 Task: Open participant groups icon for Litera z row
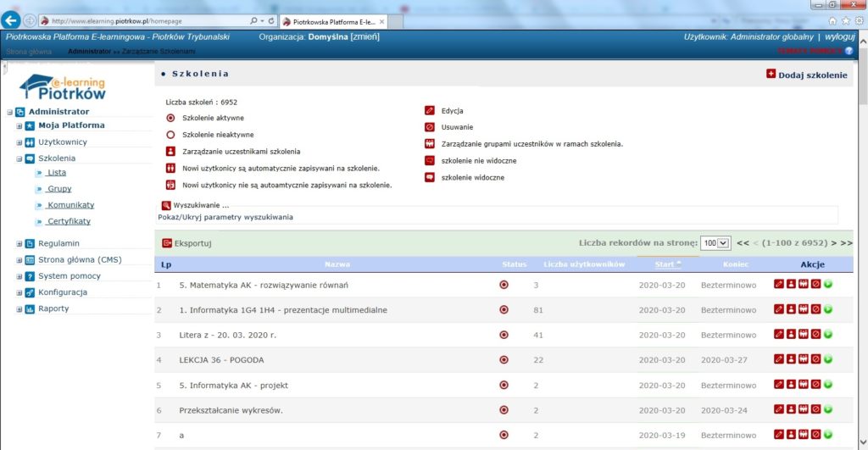coord(804,335)
